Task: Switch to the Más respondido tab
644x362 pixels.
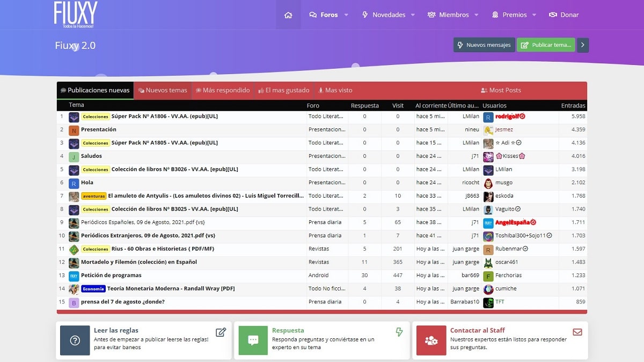Action: click(223, 90)
